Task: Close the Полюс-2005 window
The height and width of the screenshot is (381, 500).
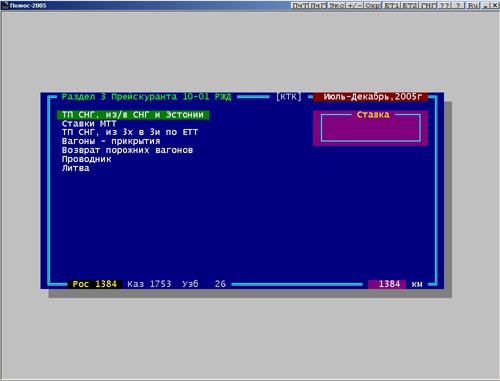Action: (x=494, y=5)
